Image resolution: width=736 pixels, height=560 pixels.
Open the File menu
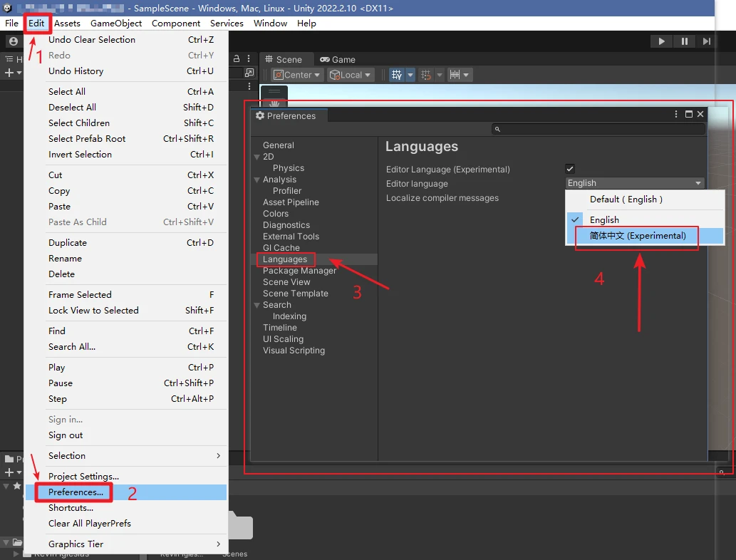coord(11,23)
